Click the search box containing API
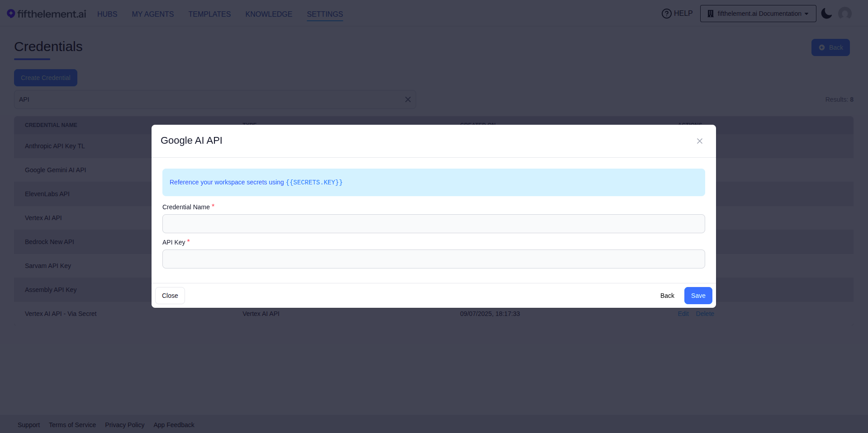 click(x=215, y=99)
